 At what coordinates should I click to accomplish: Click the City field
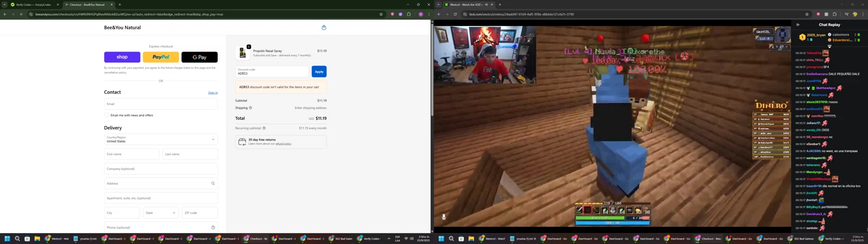click(122, 213)
